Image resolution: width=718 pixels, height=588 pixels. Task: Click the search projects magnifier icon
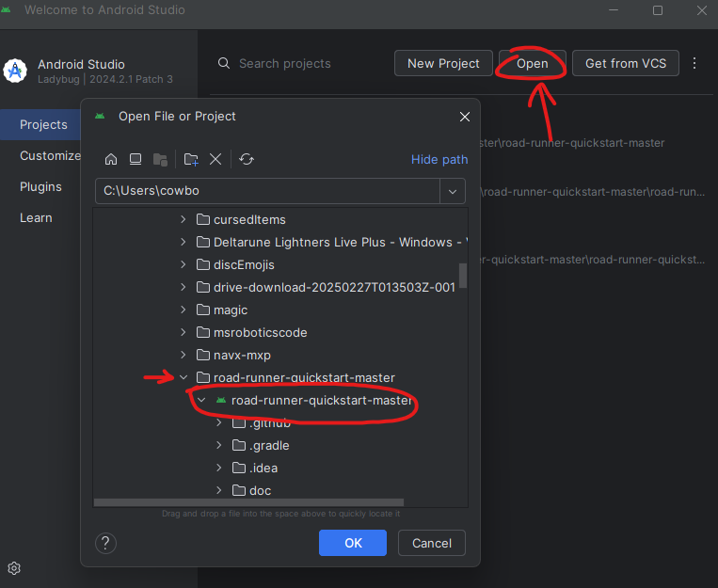224,63
